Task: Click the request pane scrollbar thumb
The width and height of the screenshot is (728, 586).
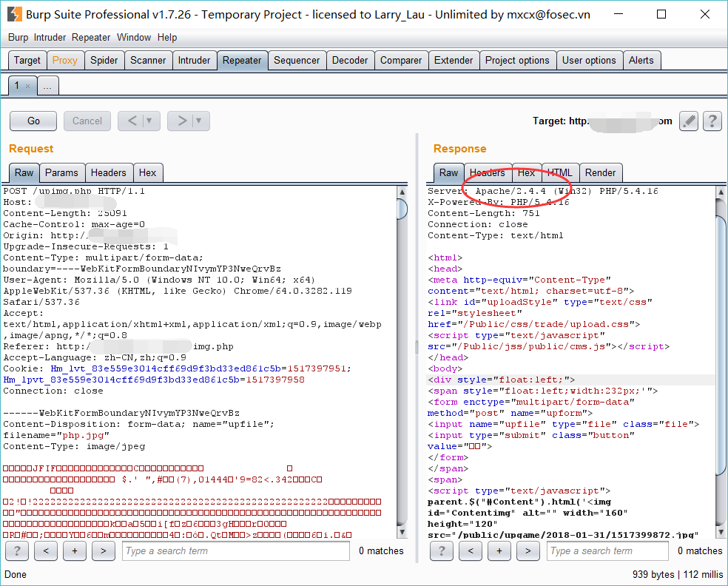Action: point(402,209)
